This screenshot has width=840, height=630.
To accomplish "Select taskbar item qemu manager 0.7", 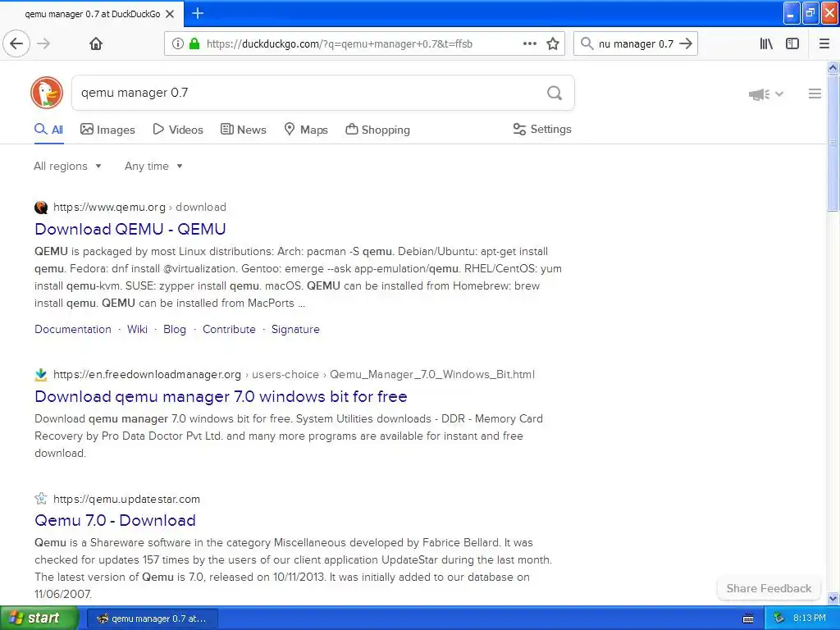I will point(152,619).
